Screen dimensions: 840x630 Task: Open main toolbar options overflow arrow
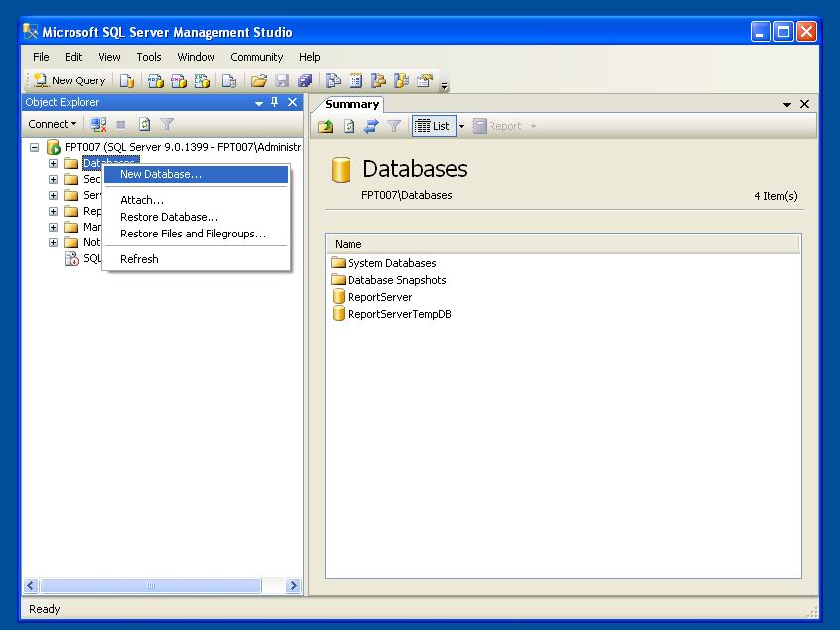444,86
